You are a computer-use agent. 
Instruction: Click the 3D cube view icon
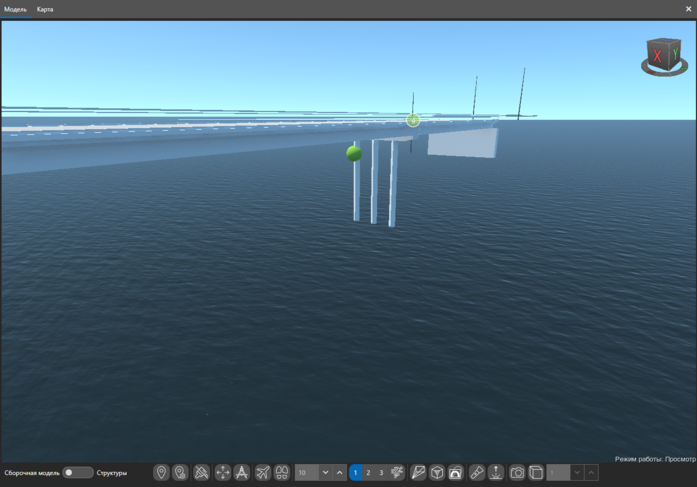coord(437,472)
